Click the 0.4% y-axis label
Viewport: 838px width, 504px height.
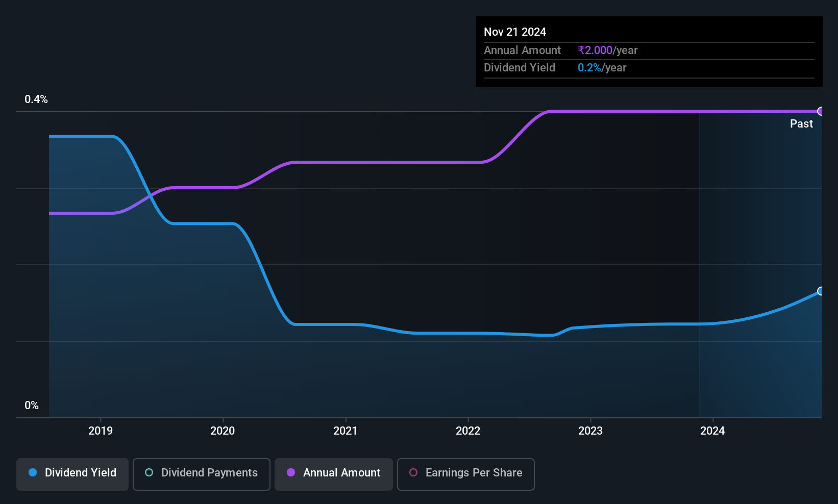click(x=36, y=99)
